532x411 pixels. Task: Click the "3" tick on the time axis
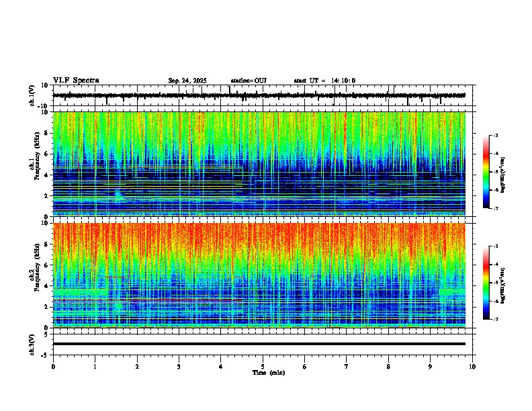coord(179,367)
